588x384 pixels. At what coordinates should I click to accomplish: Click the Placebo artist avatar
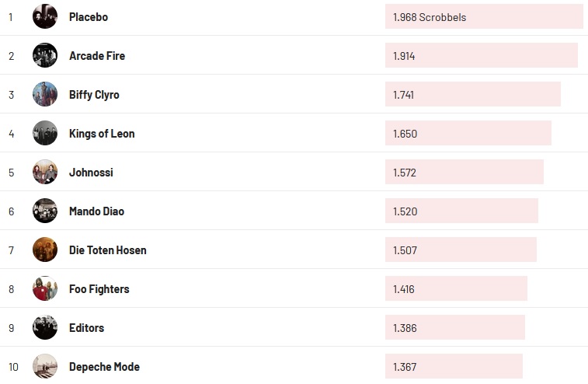coord(45,16)
